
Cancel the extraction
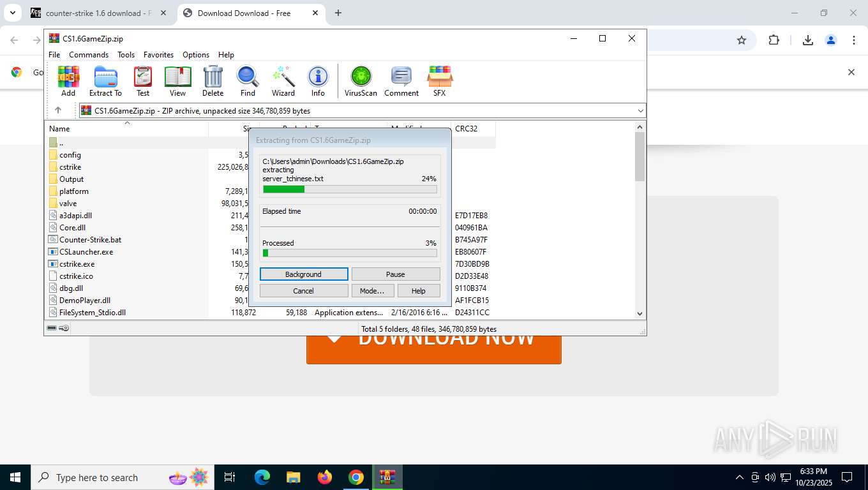[x=304, y=291]
